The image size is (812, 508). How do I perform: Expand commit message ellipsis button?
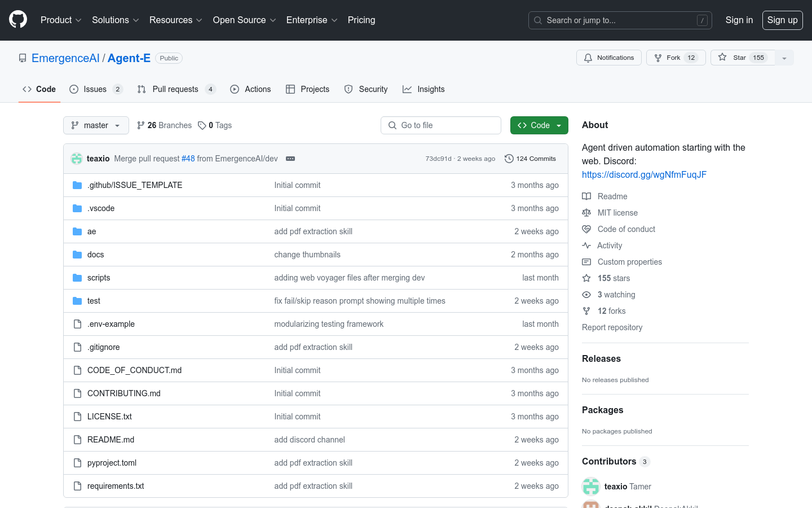(290, 159)
